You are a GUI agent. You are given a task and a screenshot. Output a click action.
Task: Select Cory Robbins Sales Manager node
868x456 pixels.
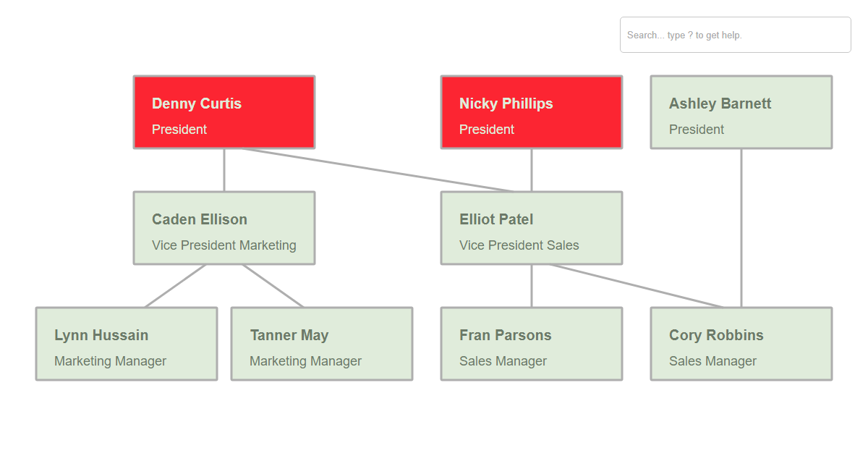pos(741,344)
